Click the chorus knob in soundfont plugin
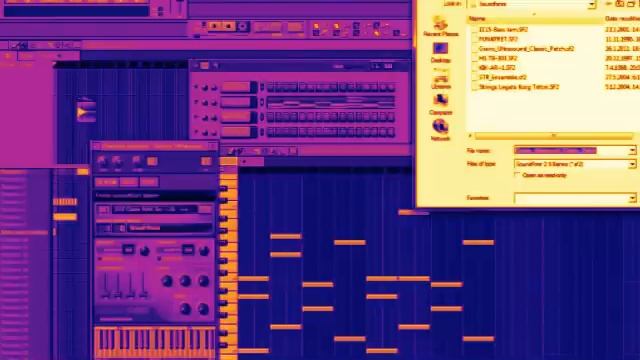 (x=204, y=251)
